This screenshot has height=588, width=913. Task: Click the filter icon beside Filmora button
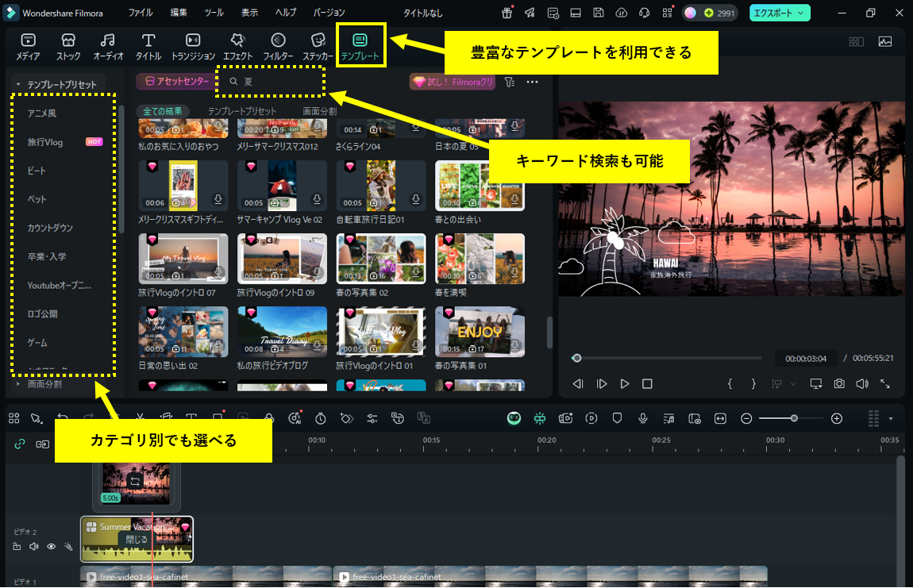510,82
